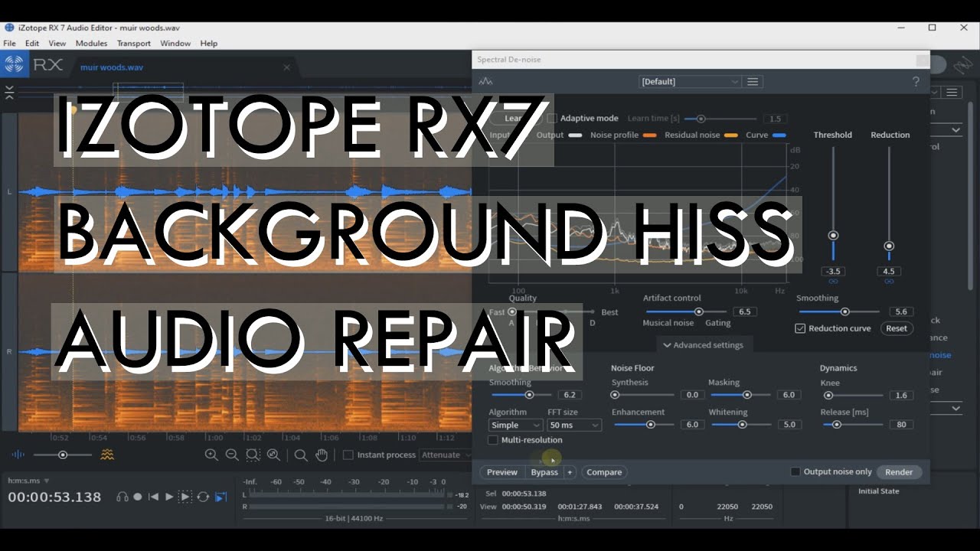This screenshot has width=980, height=551.
Task: Check the Output noise only box
Action: tap(795, 472)
